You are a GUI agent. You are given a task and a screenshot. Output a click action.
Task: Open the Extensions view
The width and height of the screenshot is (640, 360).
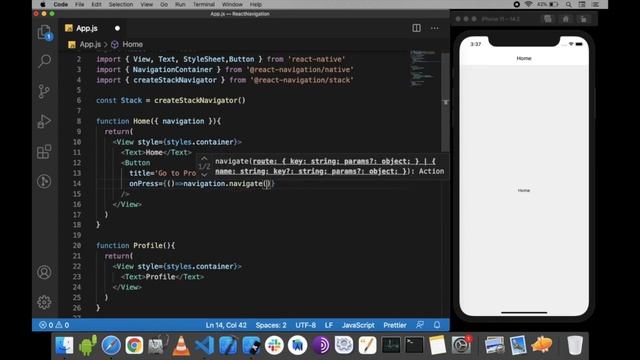tap(44, 152)
